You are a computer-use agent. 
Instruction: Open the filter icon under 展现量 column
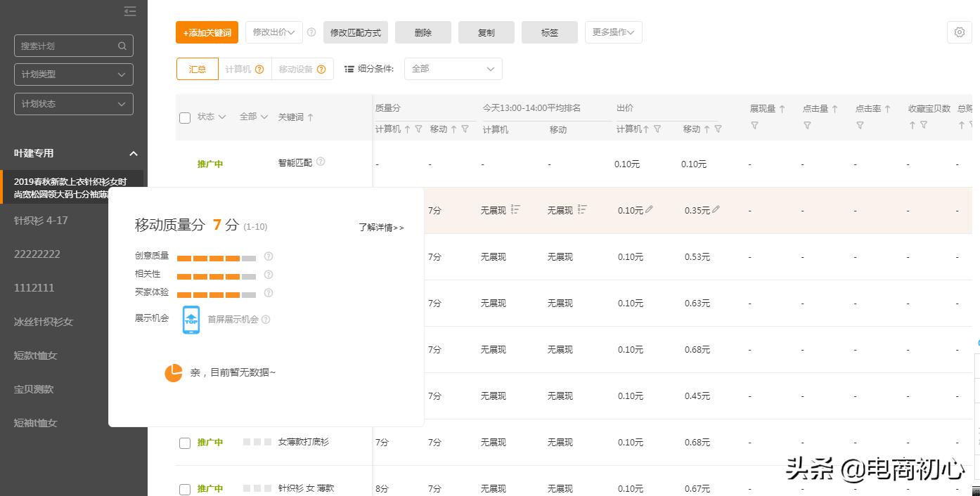click(754, 124)
